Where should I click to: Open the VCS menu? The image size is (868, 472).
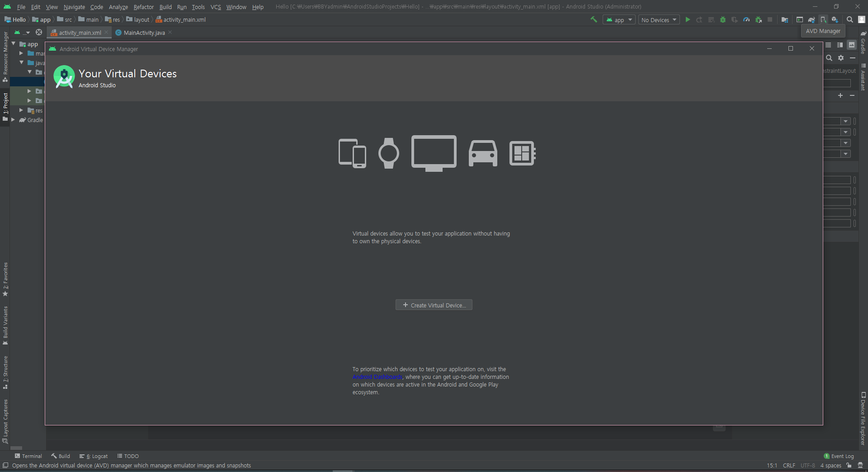[x=216, y=7]
